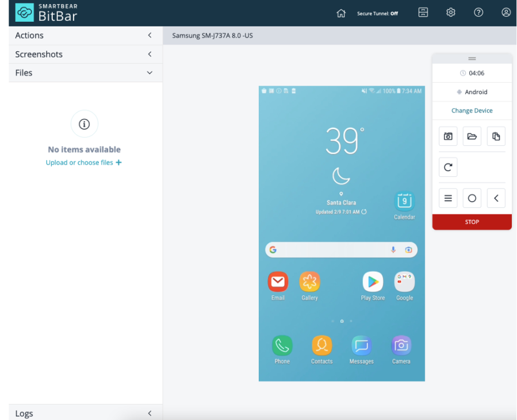Open the Phone app on the device

point(282,349)
